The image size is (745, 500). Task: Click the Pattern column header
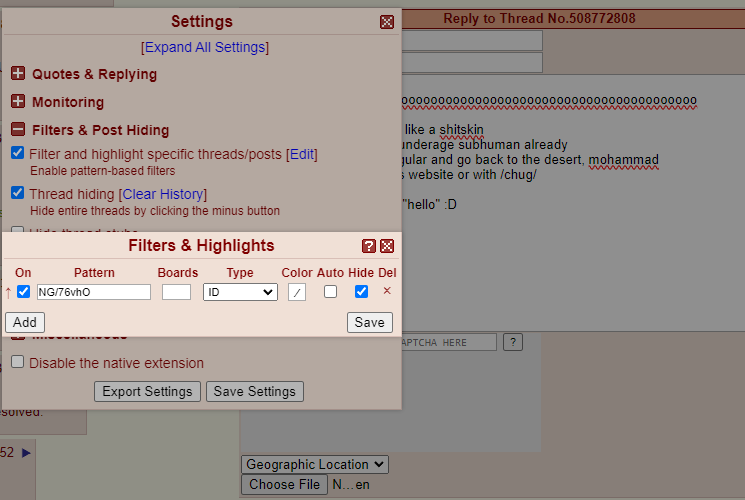point(94,272)
